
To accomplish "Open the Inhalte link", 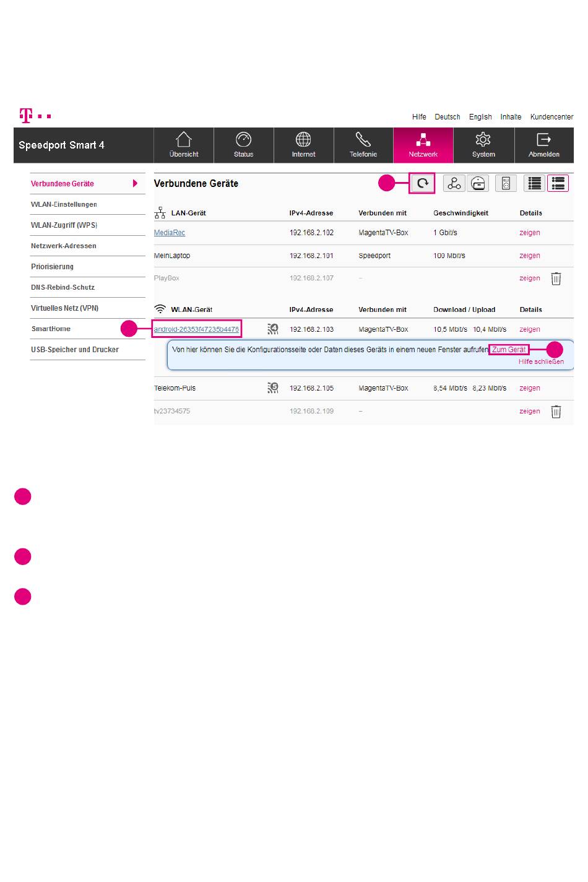I will click(x=511, y=117).
